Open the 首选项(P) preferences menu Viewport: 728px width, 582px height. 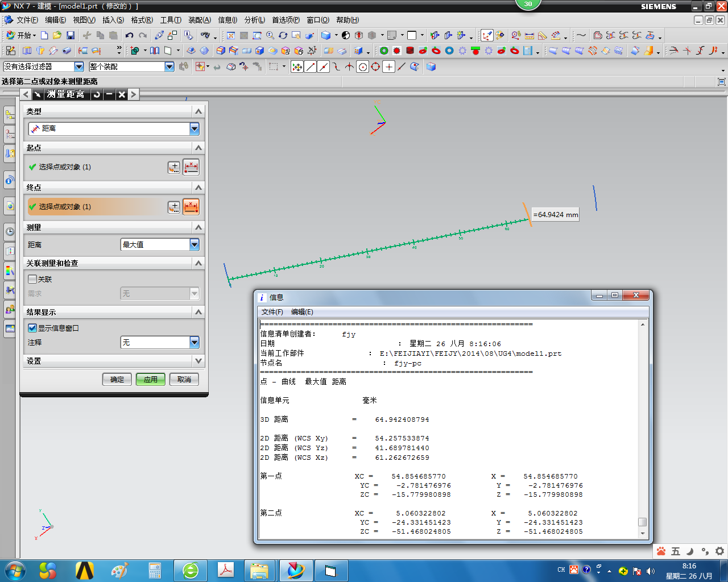coord(286,20)
